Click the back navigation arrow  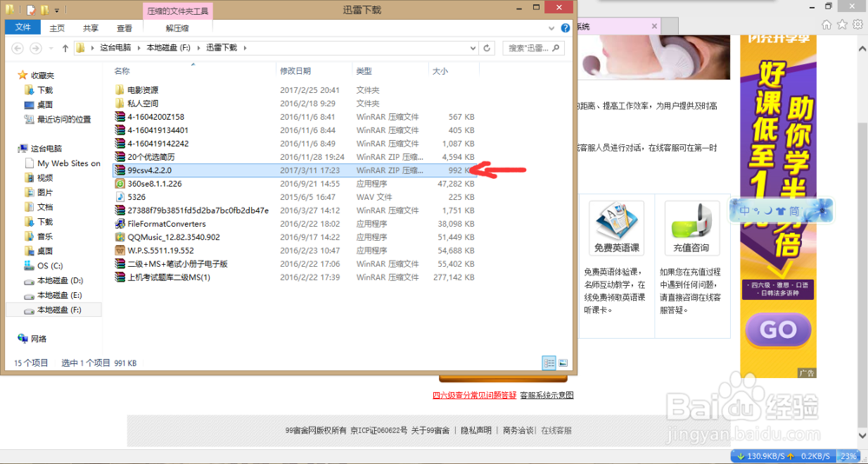coord(17,49)
